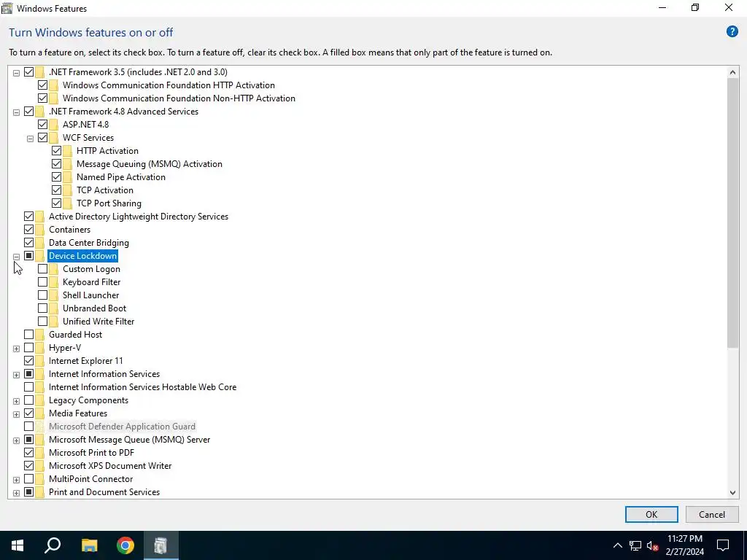Launch Google Chrome from taskbar
This screenshot has width=747, height=560.
125,545
